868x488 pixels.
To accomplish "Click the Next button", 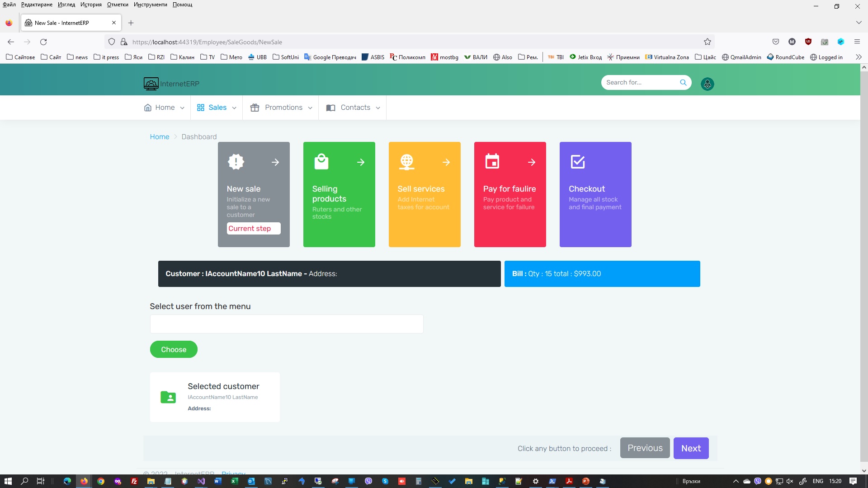I will click(x=691, y=448).
